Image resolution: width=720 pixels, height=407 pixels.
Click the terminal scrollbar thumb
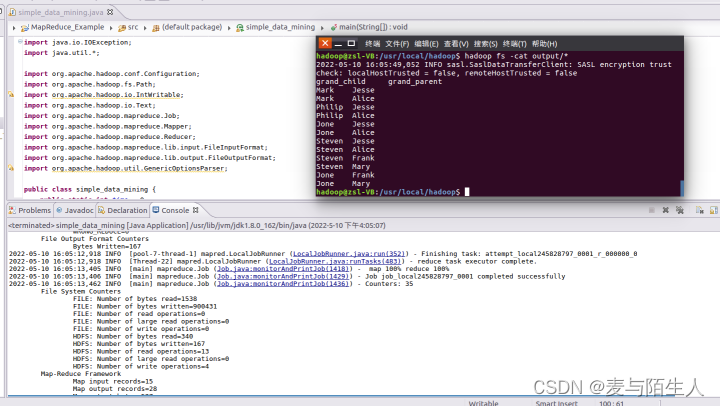(682, 188)
